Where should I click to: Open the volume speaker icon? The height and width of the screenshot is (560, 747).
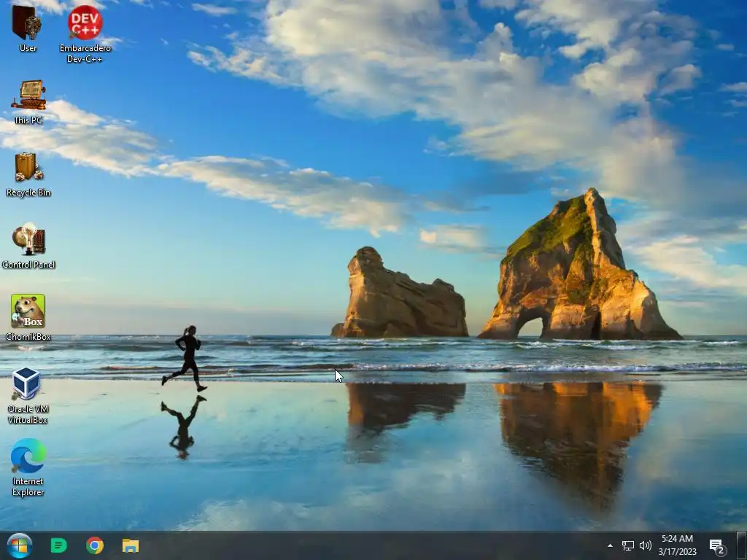645,545
